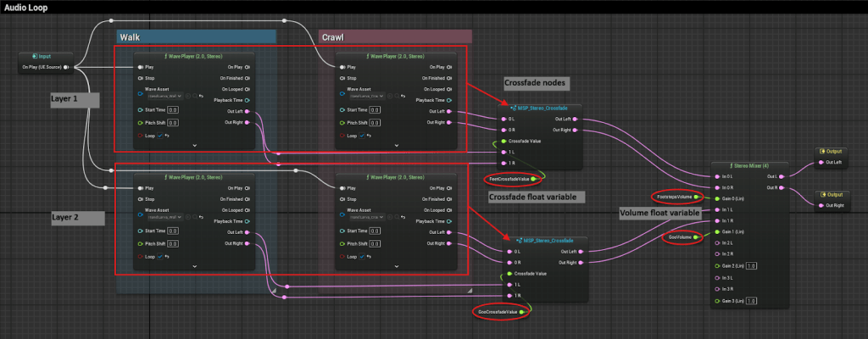Click the Play pin on Layer 1 Walk player

[139, 65]
